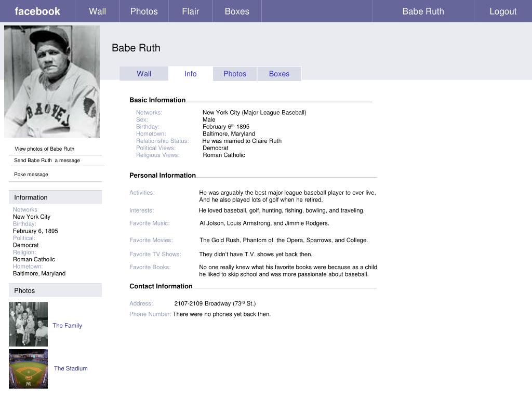Click Roman Catholic in the sidebar

coord(34,259)
